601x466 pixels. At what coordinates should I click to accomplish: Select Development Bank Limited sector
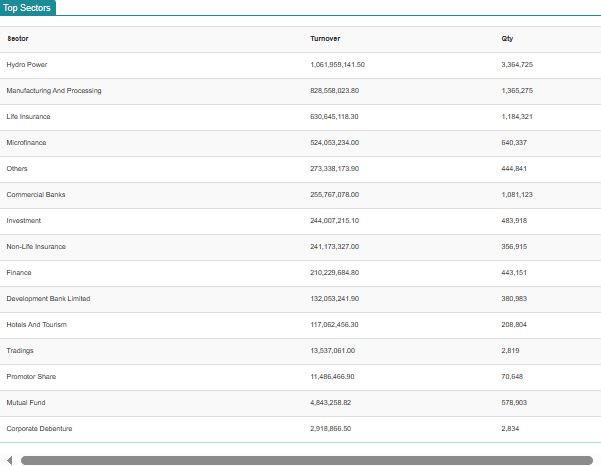point(48,299)
